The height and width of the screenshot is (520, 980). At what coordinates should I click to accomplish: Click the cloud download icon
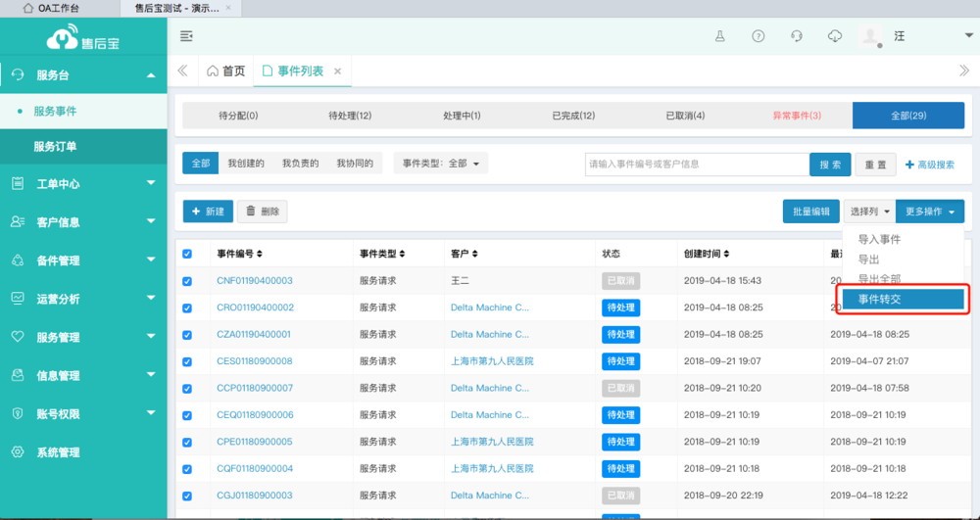tap(834, 36)
